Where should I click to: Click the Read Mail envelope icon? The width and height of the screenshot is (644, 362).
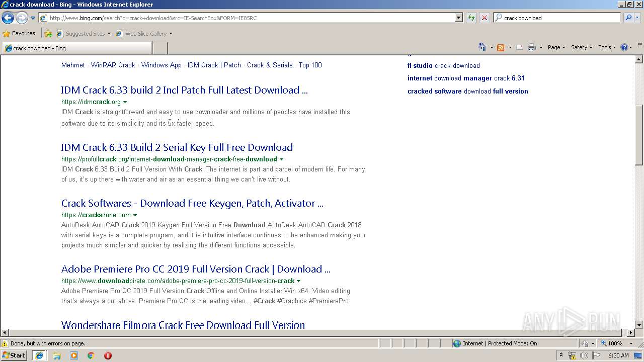(x=520, y=47)
